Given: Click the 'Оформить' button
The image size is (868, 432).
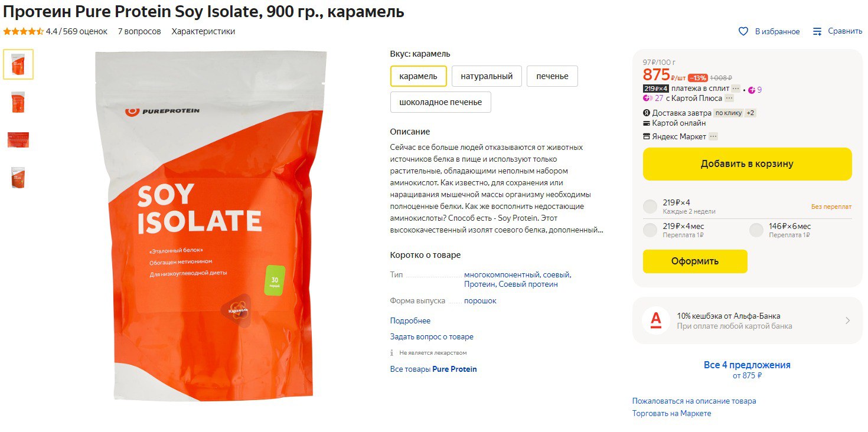Looking at the screenshot, I should point(695,261).
